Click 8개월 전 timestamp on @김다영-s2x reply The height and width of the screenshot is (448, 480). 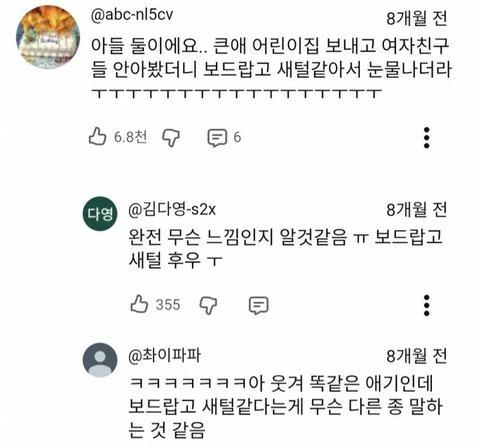click(x=417, y=210)
